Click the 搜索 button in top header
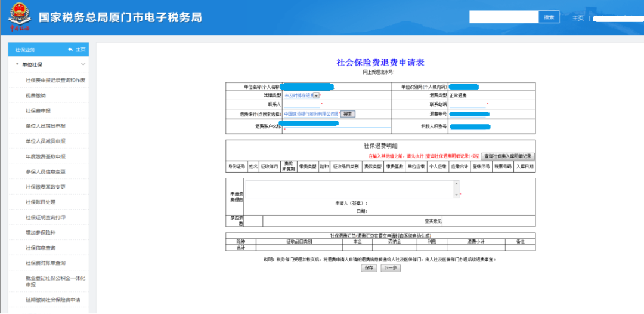The width and height of the screenshot is (644, 314). point(549,17)
